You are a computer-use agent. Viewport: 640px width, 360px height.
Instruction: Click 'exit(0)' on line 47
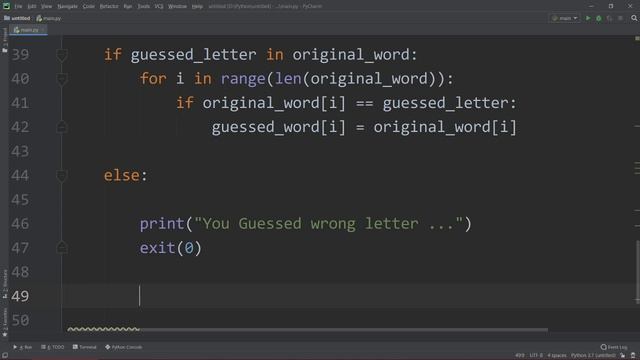click(171, 248)
